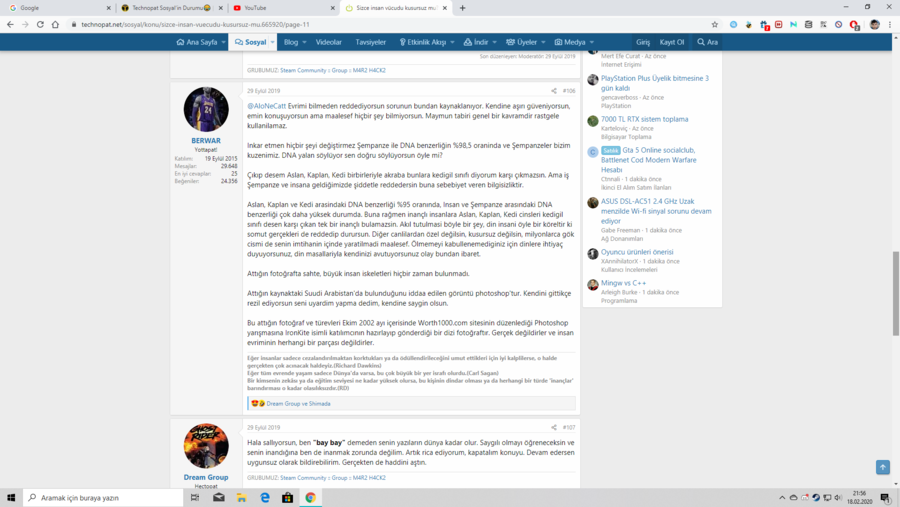
Task: Open the Üyeler navigation item
Action: click(521, 42)
